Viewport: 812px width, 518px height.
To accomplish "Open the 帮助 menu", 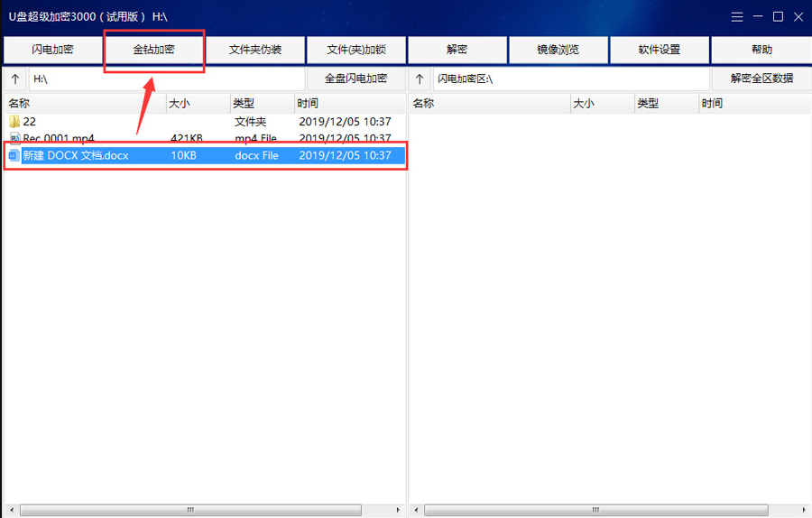I will click(761, 50).
